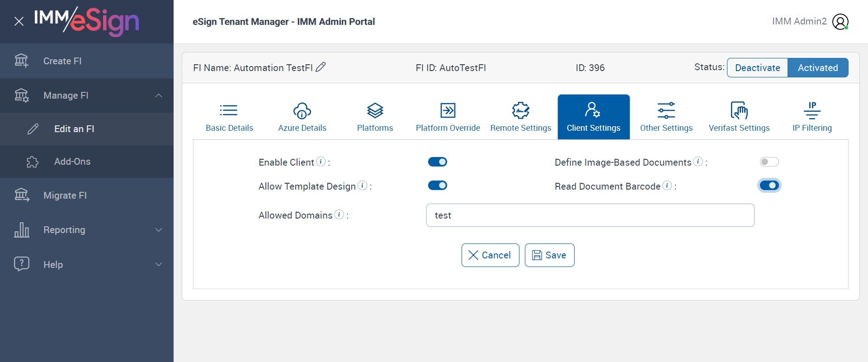This screenshot has width=868, height=362.
Task: Toggle the Enable Client switch
Action: (x=437, y=162)
